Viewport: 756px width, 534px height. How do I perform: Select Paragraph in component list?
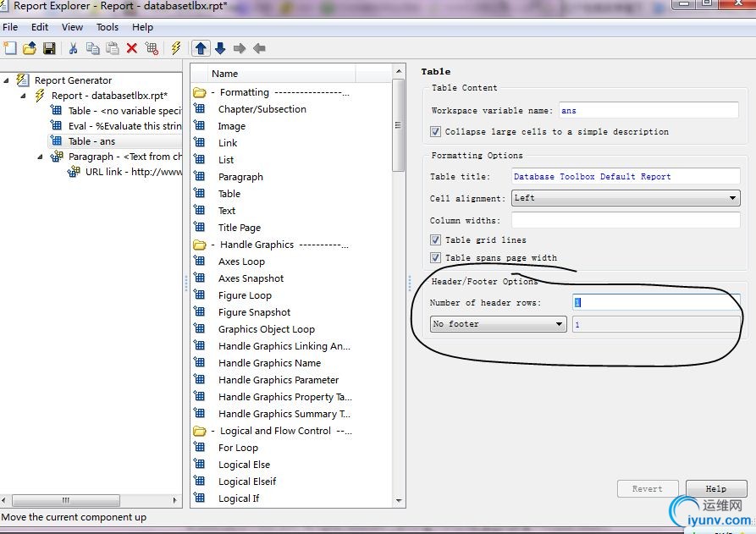pos(240,177)
